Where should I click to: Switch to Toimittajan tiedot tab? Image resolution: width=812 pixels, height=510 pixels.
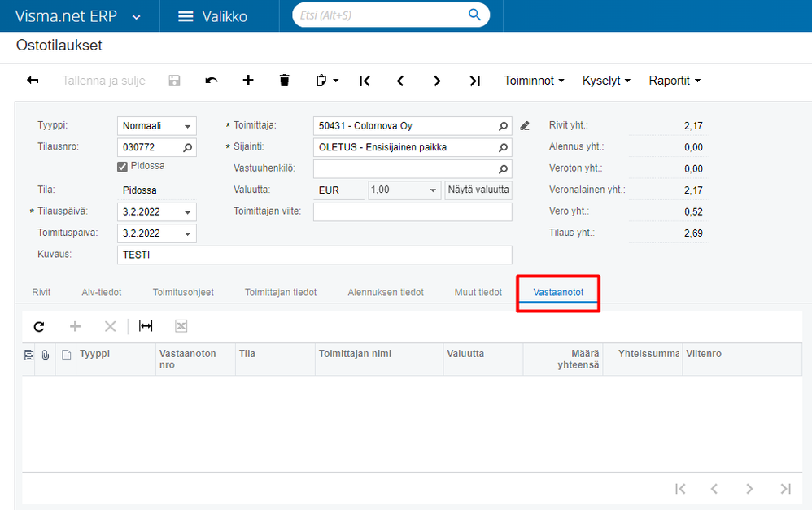[x=281, y=292]
